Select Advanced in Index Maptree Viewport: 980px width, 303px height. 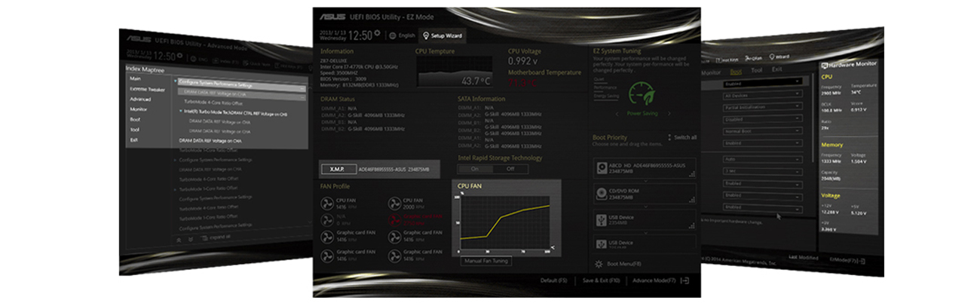[140, 99]
